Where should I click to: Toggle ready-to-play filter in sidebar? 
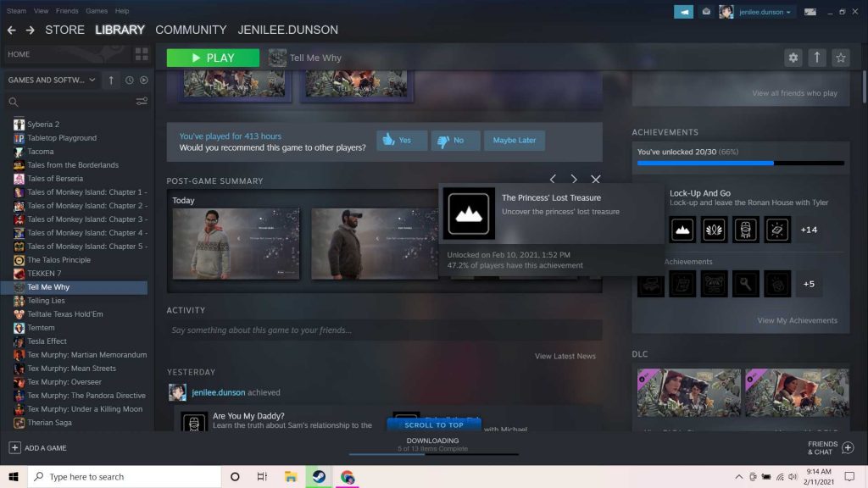143,80
